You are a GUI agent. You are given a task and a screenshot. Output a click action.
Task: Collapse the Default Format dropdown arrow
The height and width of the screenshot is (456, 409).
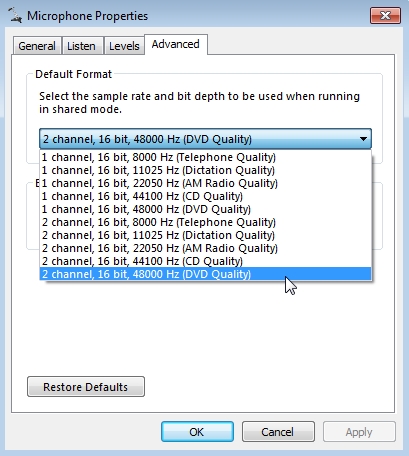point(363,139)
